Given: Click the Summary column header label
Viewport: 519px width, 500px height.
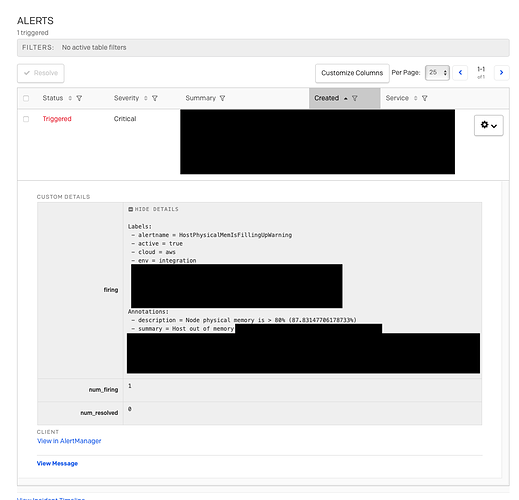Looking at the screenshot, I should 201,98.
